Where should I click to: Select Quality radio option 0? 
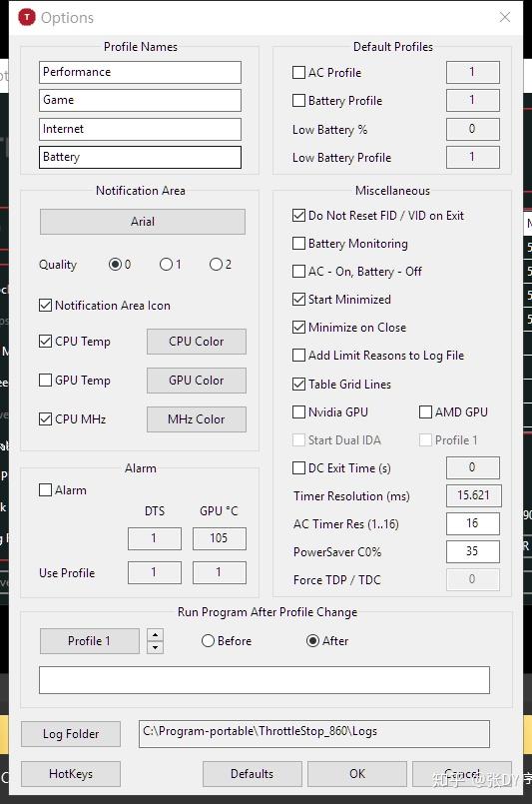116,264
